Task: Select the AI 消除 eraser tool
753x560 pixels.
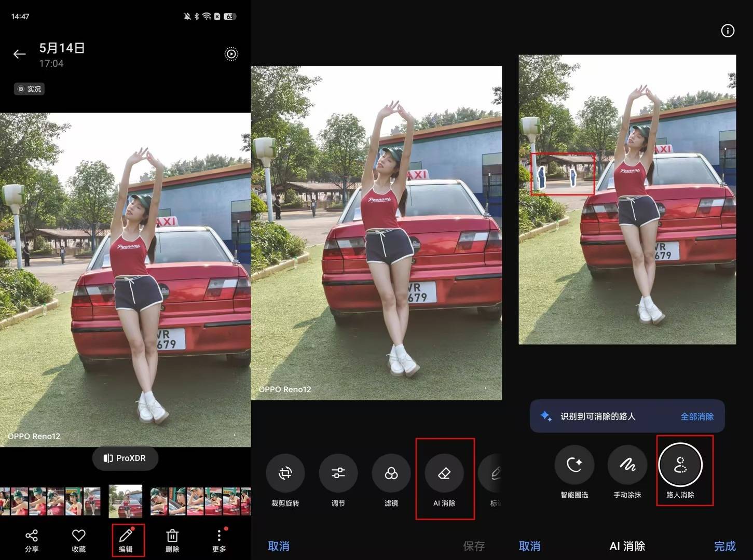Action: [444, 473]
